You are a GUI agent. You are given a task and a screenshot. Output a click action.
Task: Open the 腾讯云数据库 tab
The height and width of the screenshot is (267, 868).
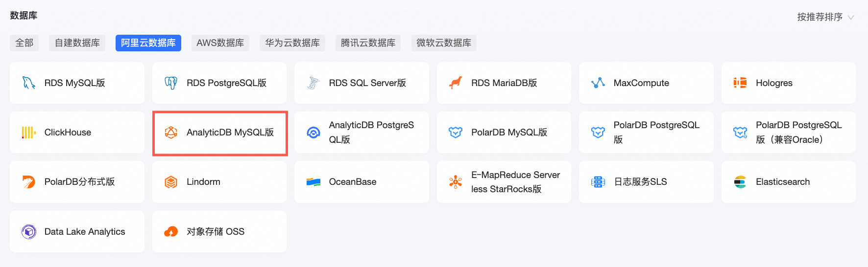point(368,43)
